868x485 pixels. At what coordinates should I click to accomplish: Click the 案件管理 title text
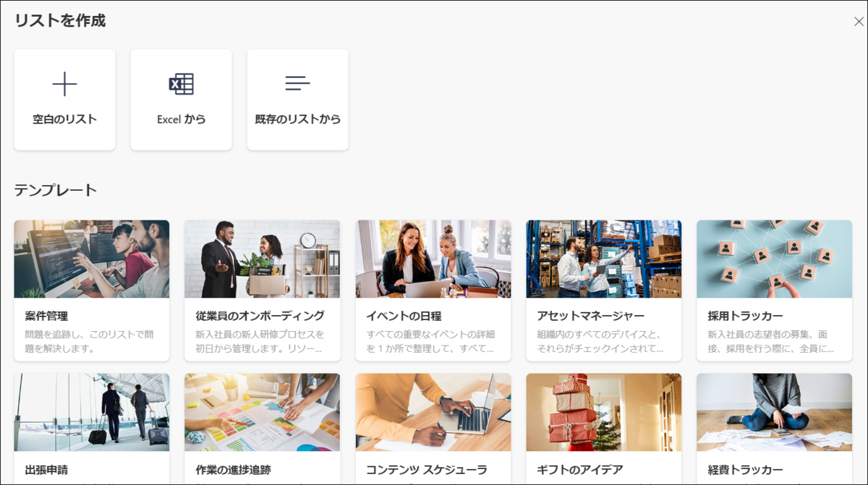46,316
